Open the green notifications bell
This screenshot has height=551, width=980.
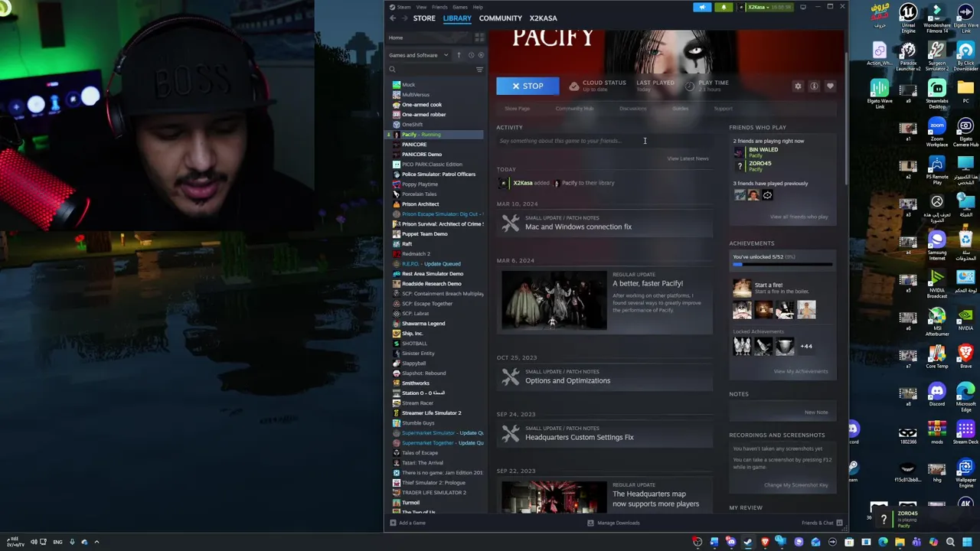point(724,7)
